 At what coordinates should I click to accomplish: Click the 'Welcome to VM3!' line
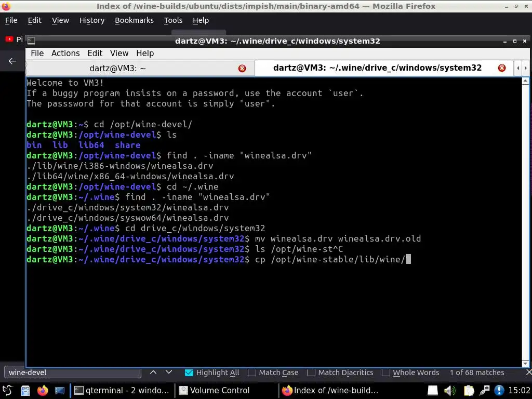point(65,83)
